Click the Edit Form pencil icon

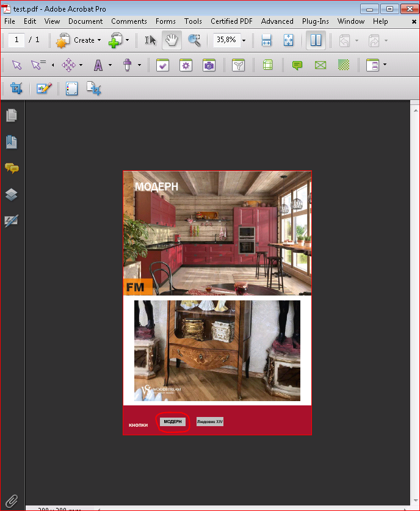(44, 89)
